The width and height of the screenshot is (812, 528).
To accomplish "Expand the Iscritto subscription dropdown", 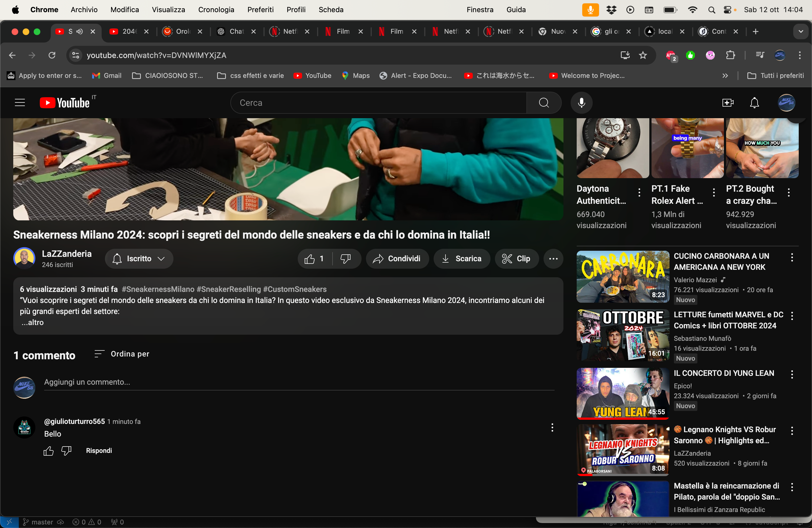I will tap(139, 259).
